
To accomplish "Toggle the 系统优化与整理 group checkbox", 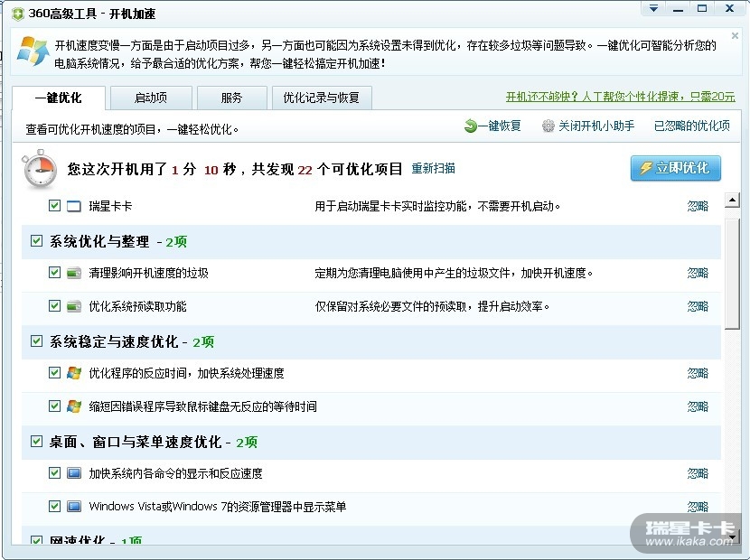I will click(36, 240).
